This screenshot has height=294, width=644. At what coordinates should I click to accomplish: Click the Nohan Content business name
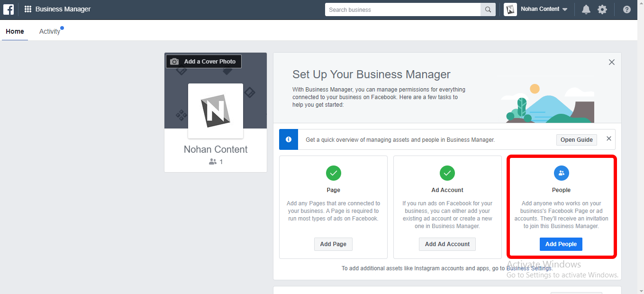(216, 149)
